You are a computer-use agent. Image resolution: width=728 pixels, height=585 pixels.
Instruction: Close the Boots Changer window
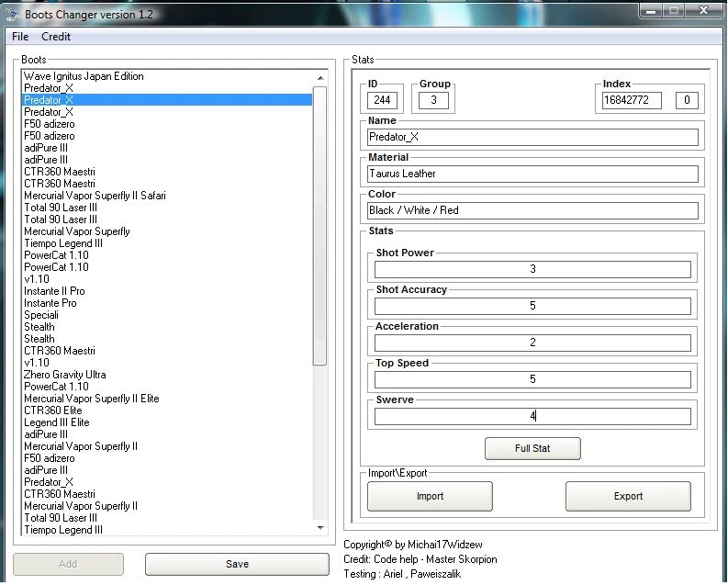tap(703, 10)
